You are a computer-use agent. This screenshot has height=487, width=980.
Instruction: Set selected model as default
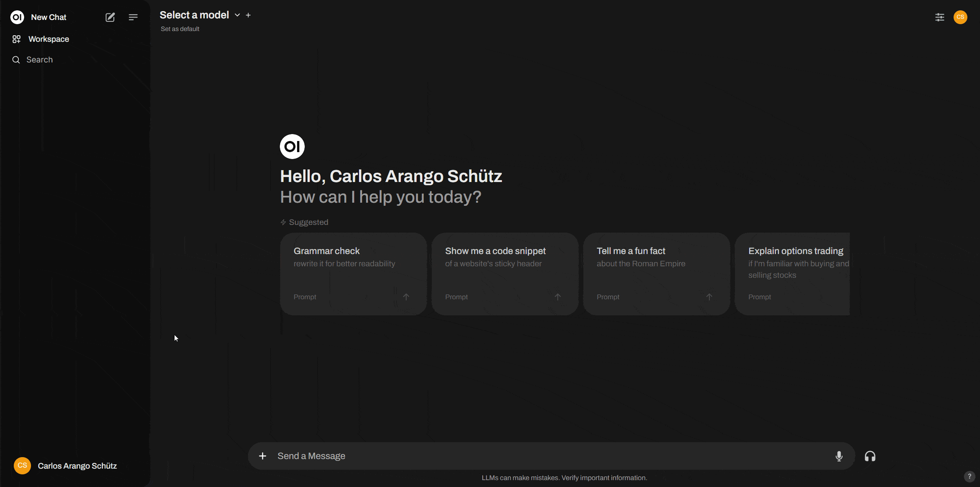180,29
